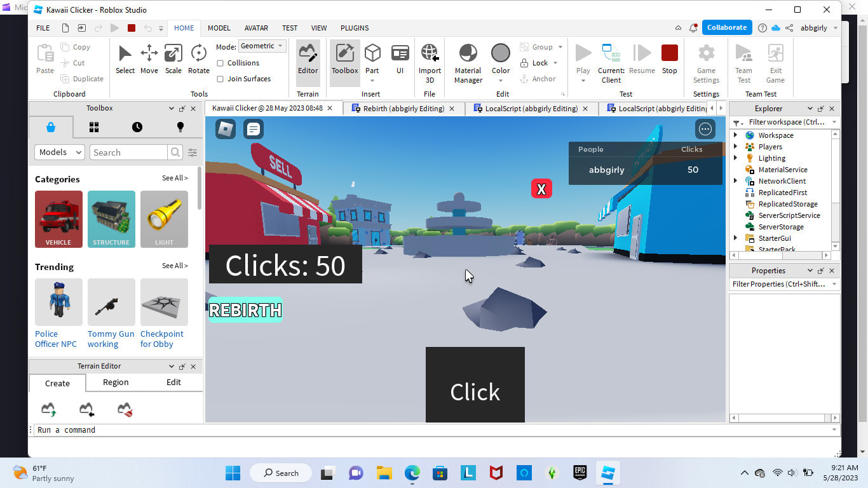Open the Mode Geometric dropdown
This screenshot has width=868, height=488.
coord(262,46)
